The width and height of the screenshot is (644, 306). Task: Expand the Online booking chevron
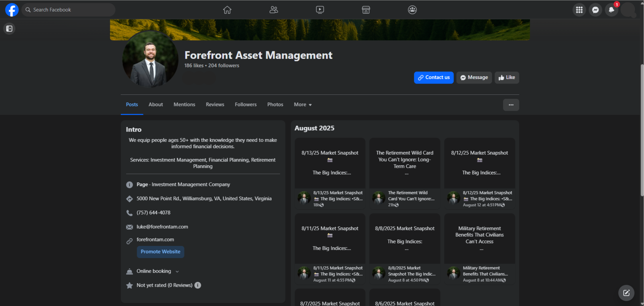point(177,271)
